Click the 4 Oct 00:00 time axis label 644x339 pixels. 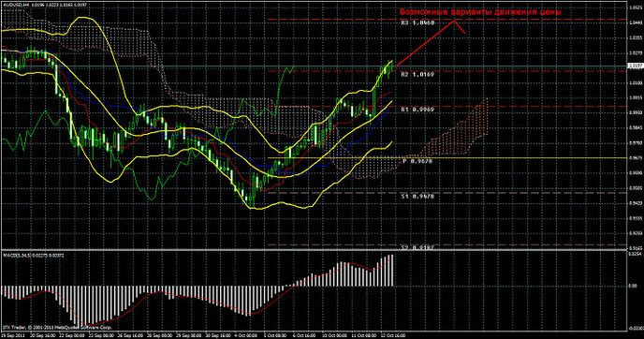(246, 335)
